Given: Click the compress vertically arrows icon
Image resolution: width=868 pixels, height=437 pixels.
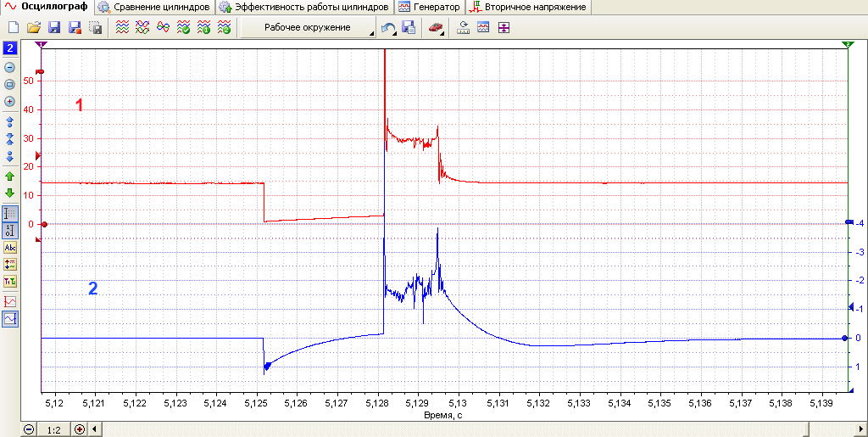Looking at the screenshot, I should [9, 138].
